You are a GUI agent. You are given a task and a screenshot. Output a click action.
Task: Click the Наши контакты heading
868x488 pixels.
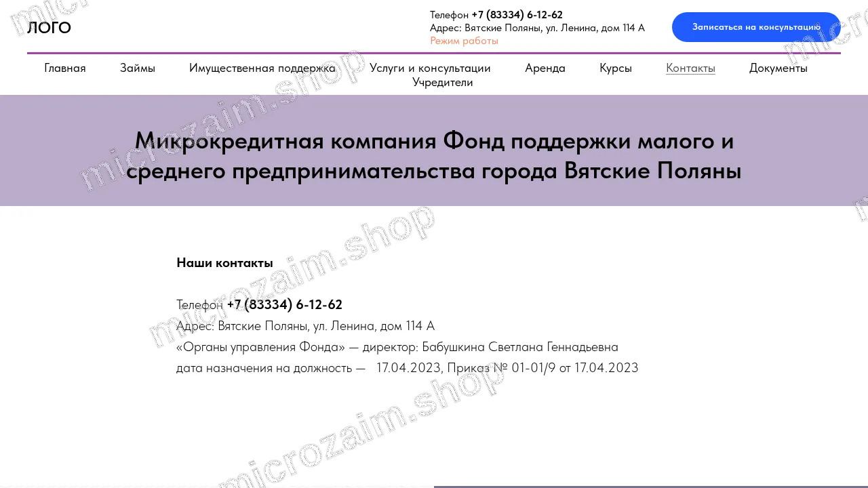224,262
